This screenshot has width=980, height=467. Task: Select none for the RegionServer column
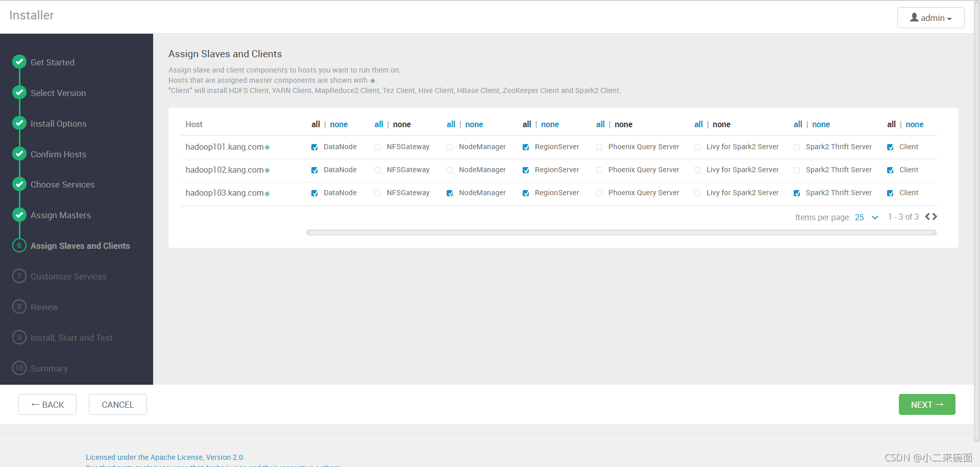[550, 124]
